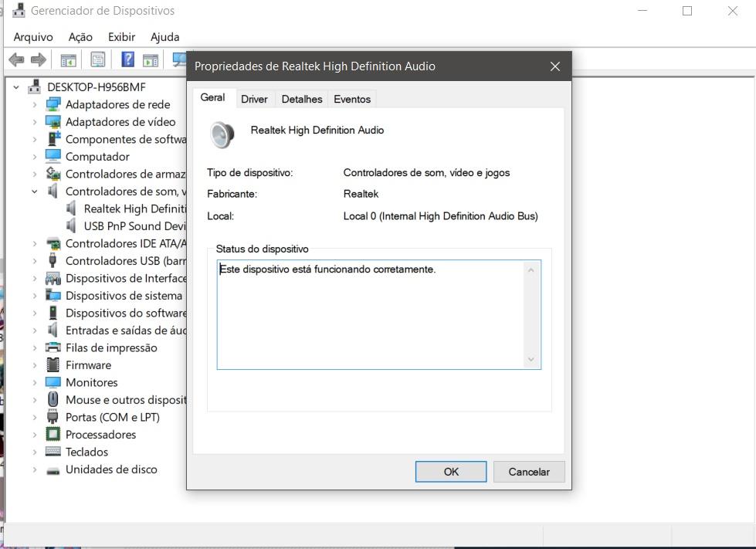Collapse the DESKTOP-H956BMF root node
Image resolution: width=756 pixels, height=549 pixels.
(x=16, y=87)
